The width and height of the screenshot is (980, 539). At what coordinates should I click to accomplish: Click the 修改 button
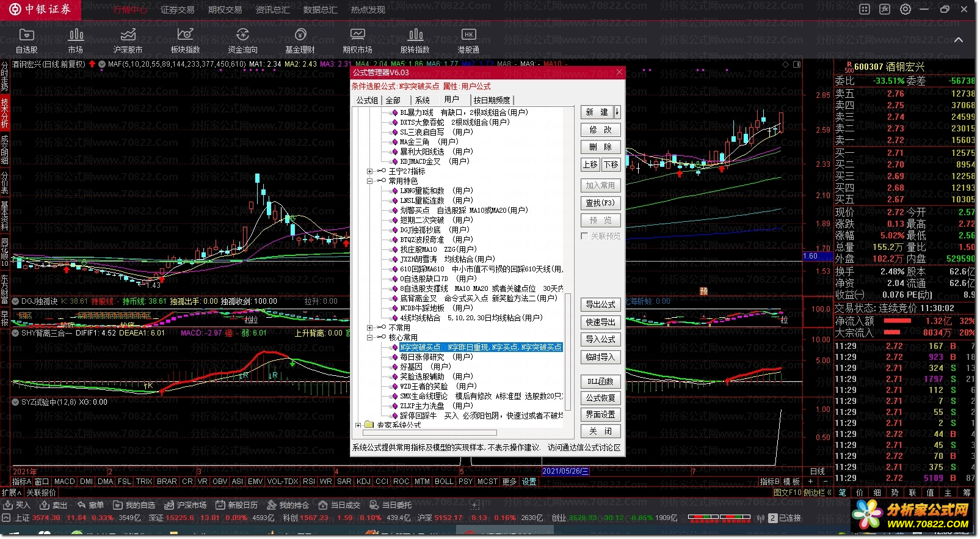pyautogui.click(x=601, y=130)
